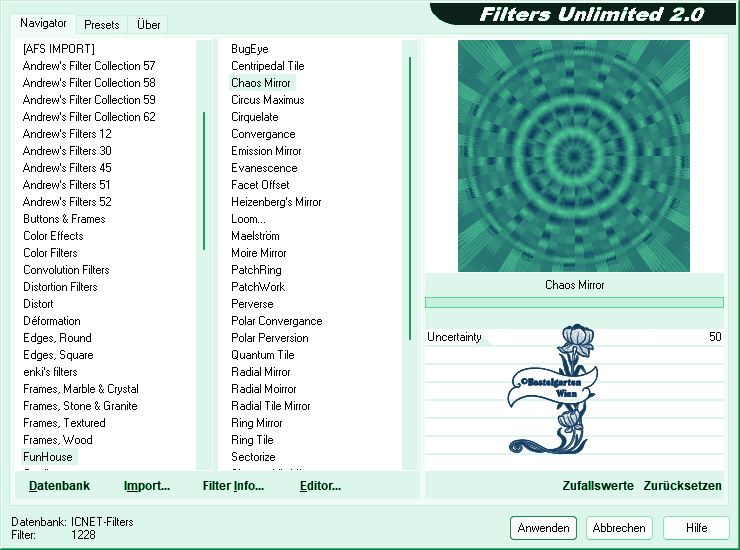Choose the BugEye filter
740x550 pixels.
pos(250,49)
